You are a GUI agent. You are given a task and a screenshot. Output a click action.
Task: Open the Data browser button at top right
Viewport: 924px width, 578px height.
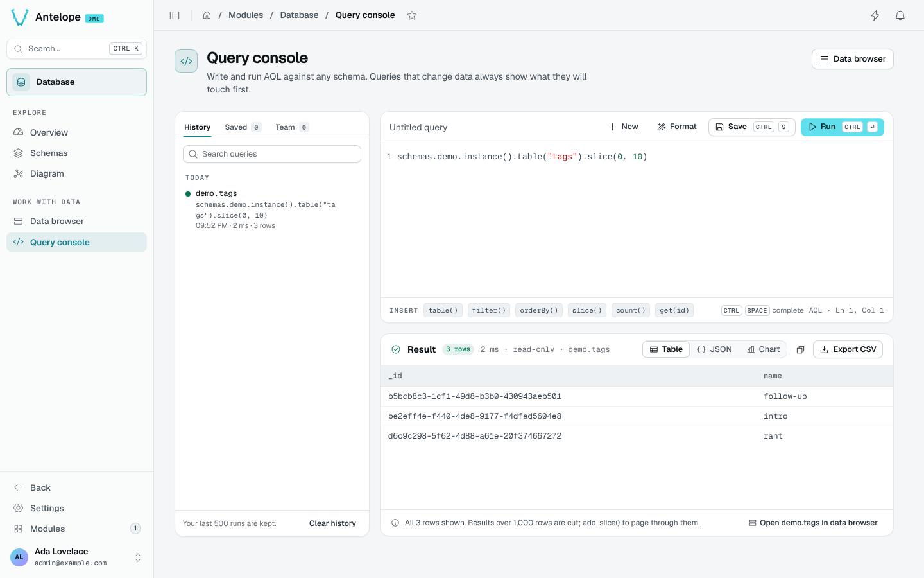tap(853, 59)
